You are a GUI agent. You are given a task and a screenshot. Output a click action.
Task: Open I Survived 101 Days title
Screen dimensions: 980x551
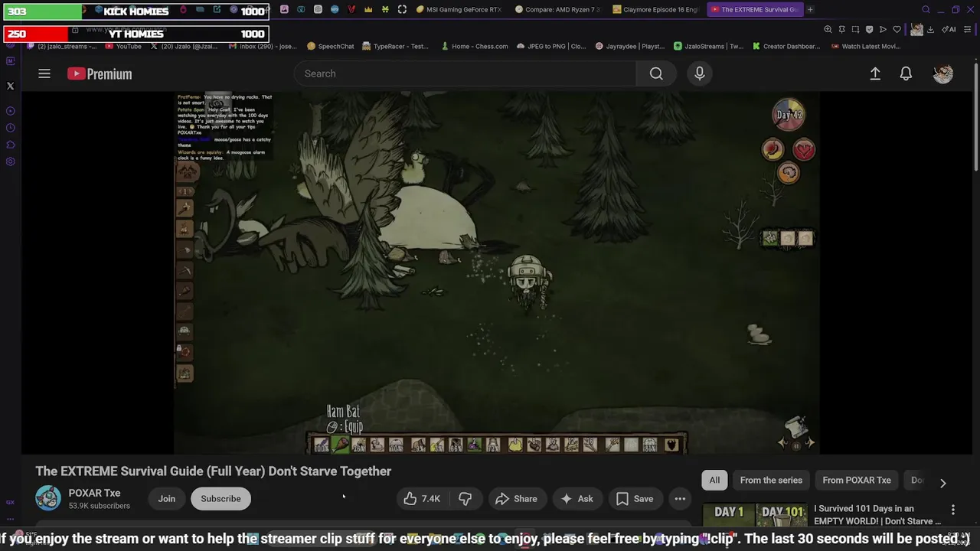point(877,514)
